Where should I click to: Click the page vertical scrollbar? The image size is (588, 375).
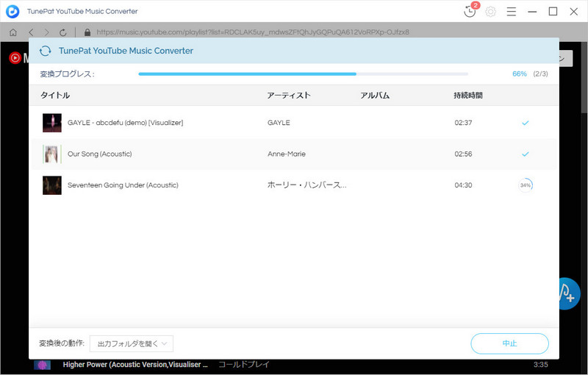[584, 77]
